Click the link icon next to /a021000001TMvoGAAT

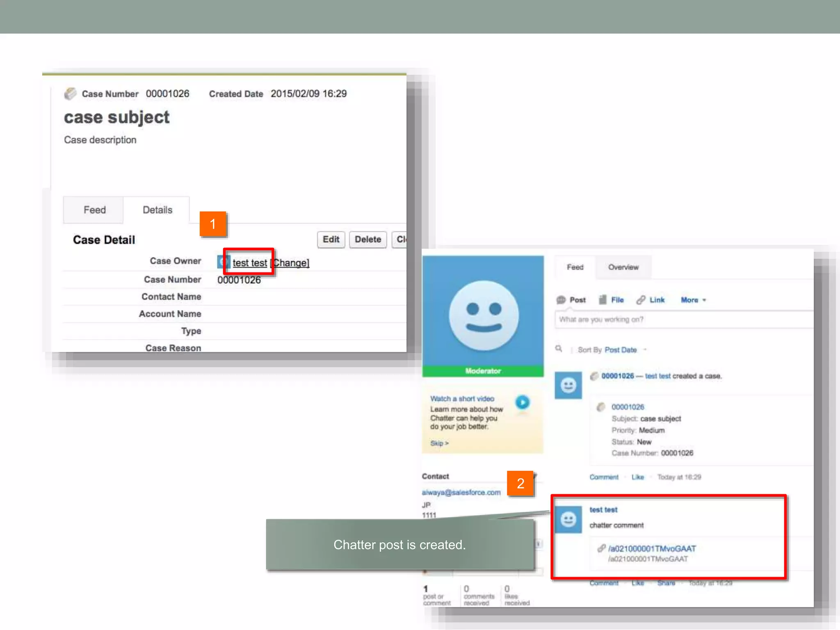(601, 548)
